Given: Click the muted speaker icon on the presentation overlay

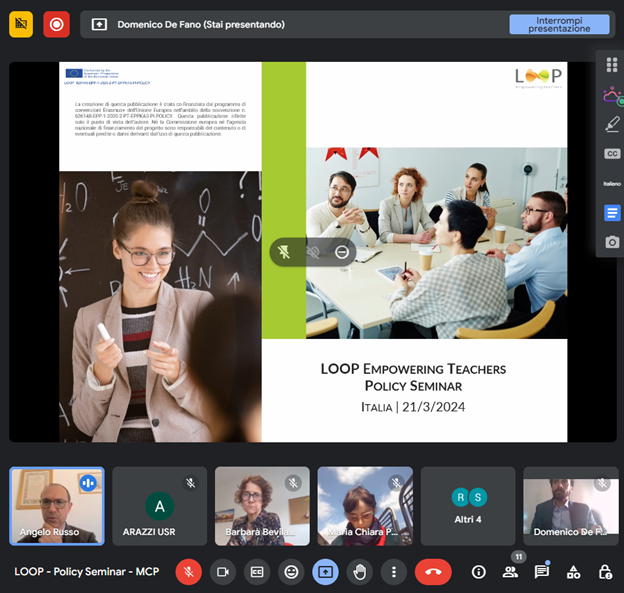Looking at the screenshot, I should click(313, 252).
